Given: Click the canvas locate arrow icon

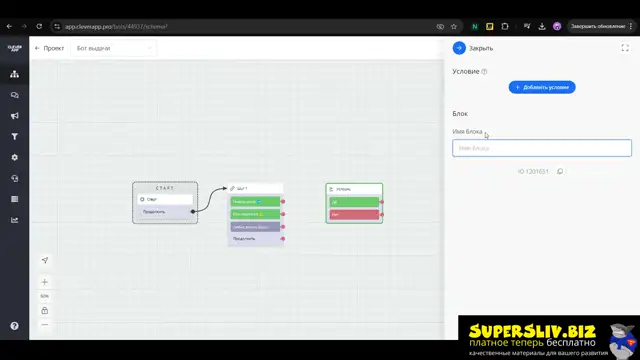Looking at the screenshot, I should (x=45, y=260).
